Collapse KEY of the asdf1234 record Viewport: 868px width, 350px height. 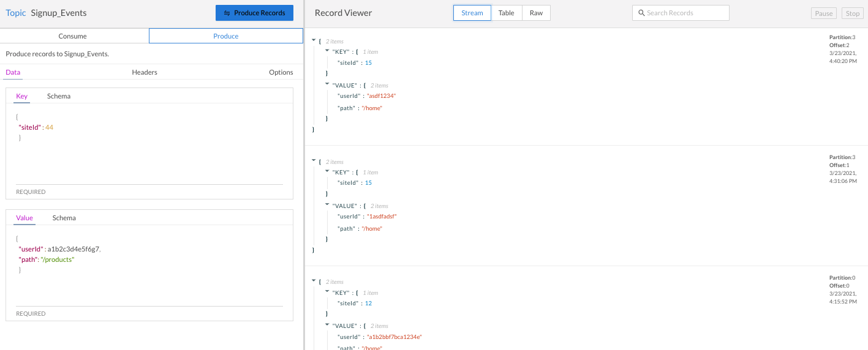click(x=327, y=51)
